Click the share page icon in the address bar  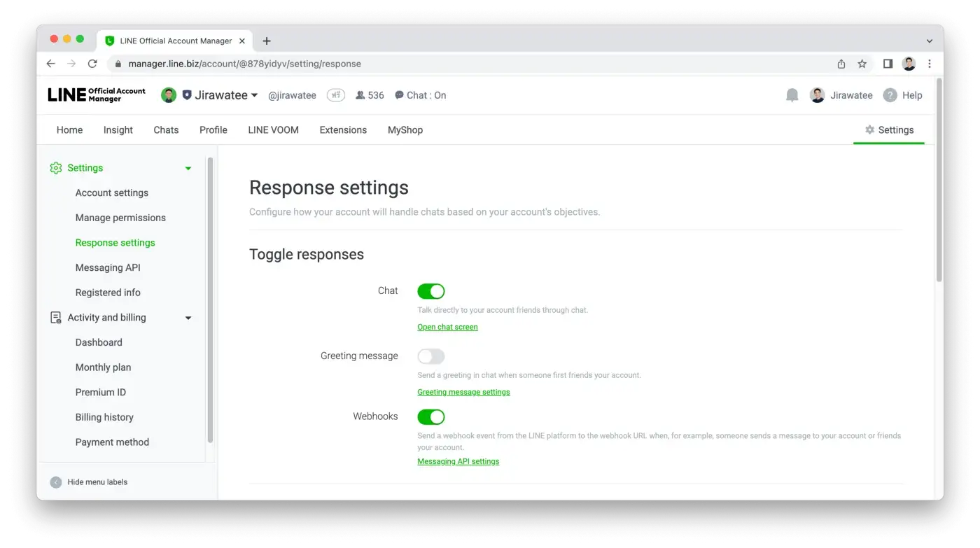pyautogui.click(x=841, y=64)
